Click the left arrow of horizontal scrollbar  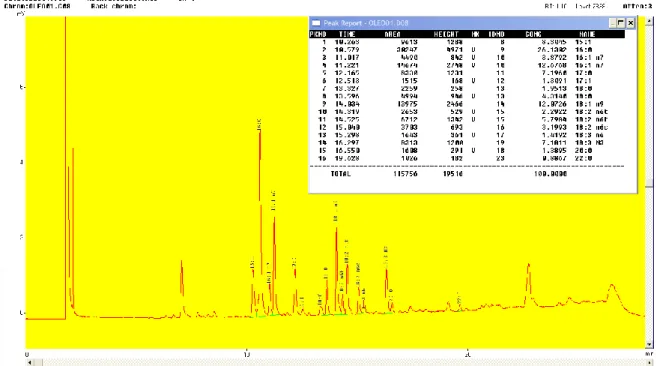[29, 362]
